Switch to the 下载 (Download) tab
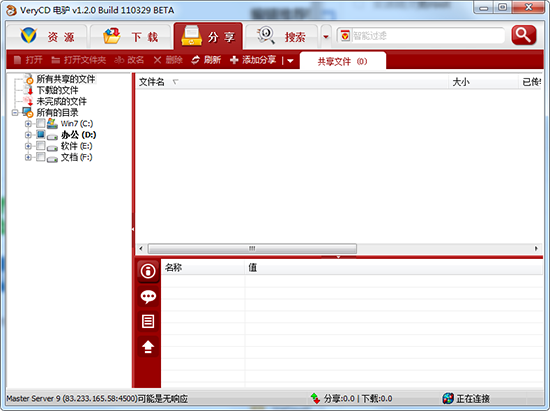This screenshot has height=411, width=550. click(130, 36)
